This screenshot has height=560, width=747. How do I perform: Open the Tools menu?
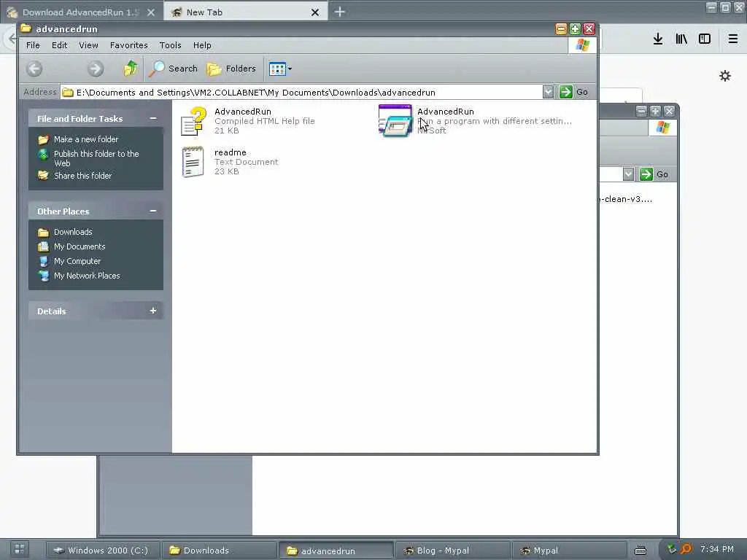point(170,45)
